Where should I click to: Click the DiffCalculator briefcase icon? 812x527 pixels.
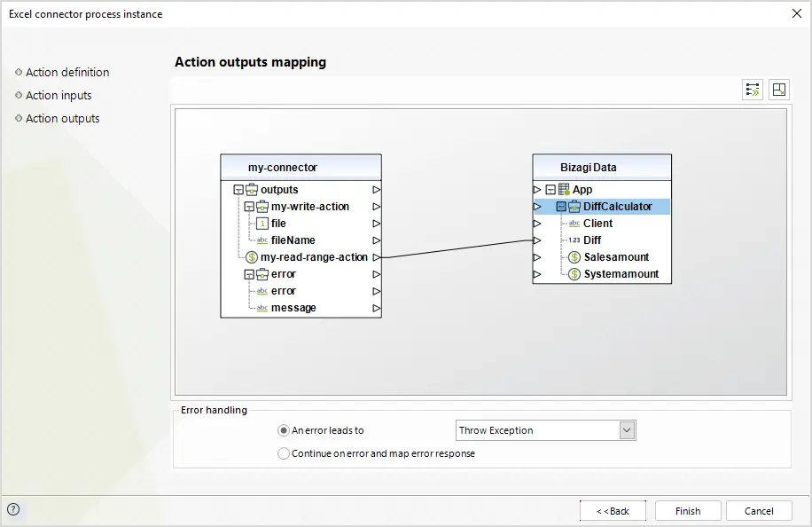point(574,207)
